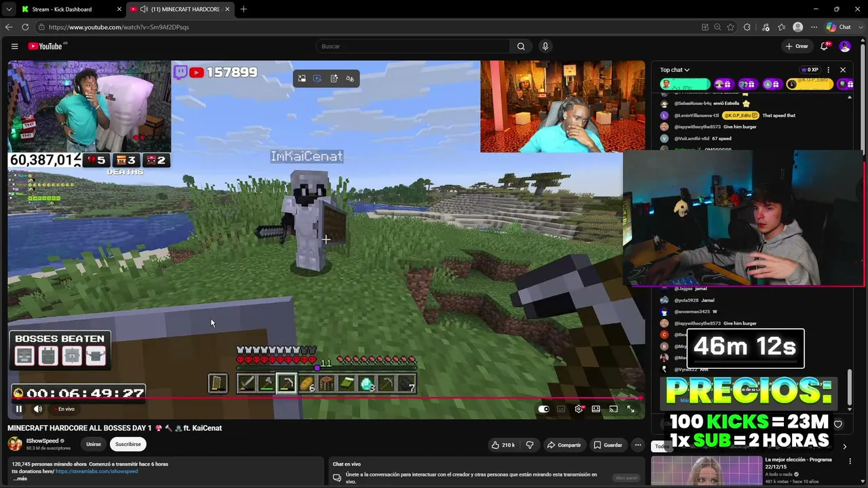Open the menu for La mejor elección video
This screenshot has height=488, width=868.
click(x=850, y=462)
